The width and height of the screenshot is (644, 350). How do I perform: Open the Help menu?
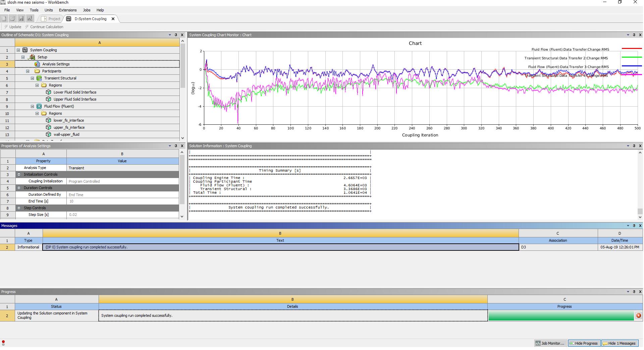click(x=100, y=10)
